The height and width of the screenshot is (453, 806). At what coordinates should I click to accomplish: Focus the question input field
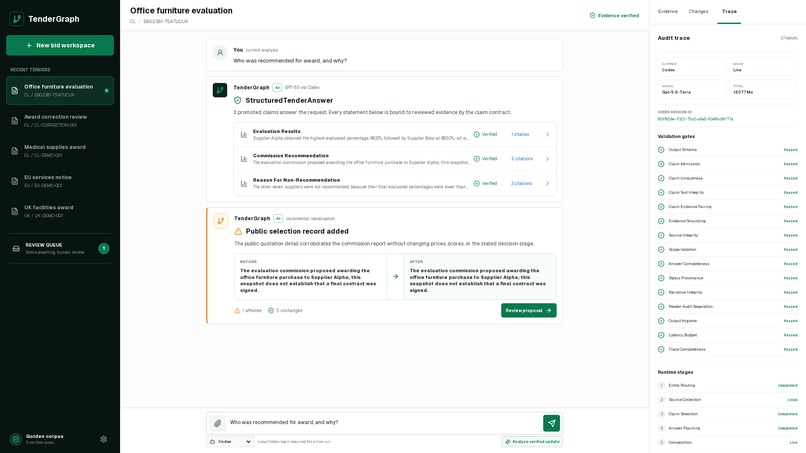coord(383,423)
